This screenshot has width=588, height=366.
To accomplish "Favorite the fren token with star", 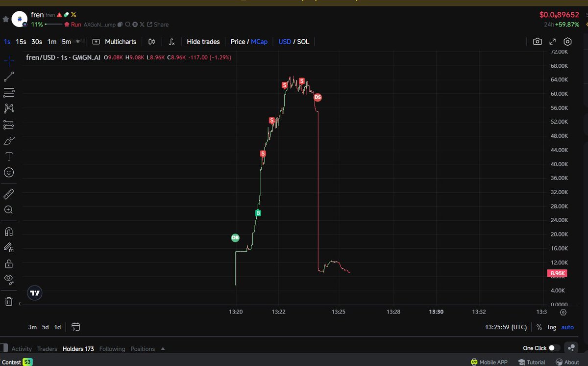I will [6, 19].
